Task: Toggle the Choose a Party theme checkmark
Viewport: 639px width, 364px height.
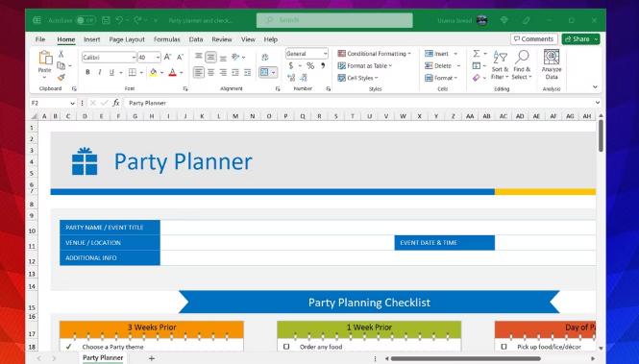Action: click(68, 347)
